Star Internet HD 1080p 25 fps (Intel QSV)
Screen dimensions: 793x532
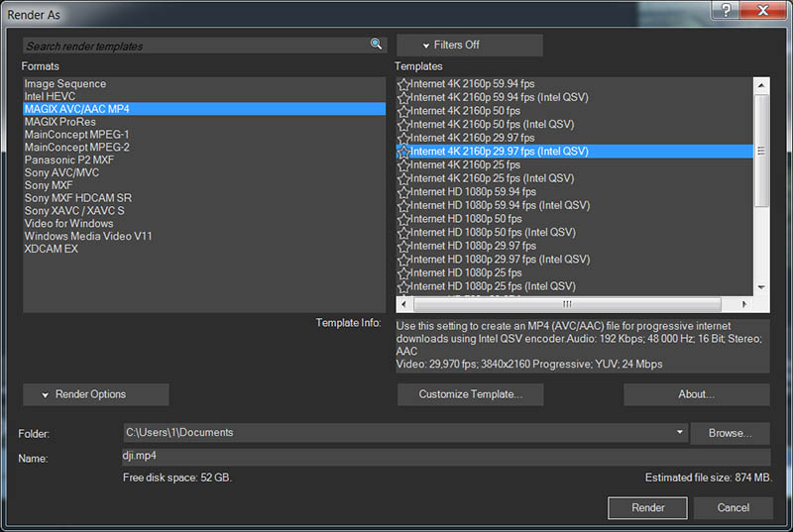click(403, 287)
